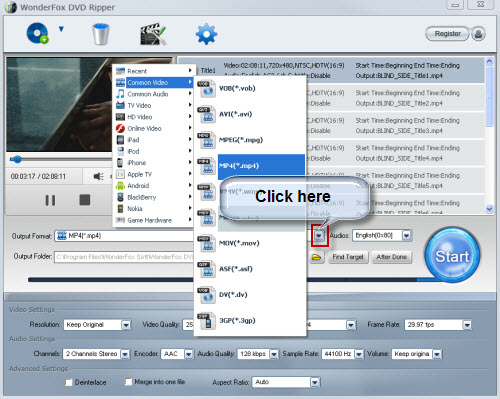The image size is (500, 399).
Task: Click the open output folder icon
Action: [x=316, y=257]
